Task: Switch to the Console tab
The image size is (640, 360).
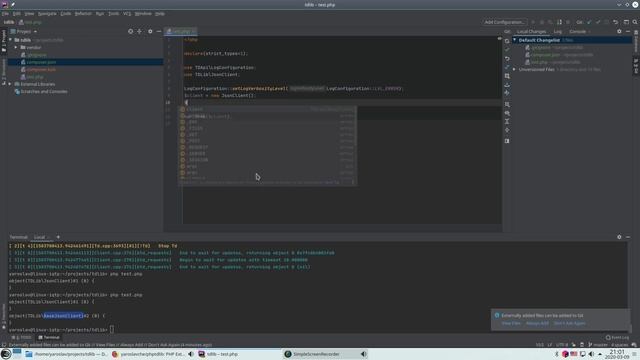Action: [577, 31]
